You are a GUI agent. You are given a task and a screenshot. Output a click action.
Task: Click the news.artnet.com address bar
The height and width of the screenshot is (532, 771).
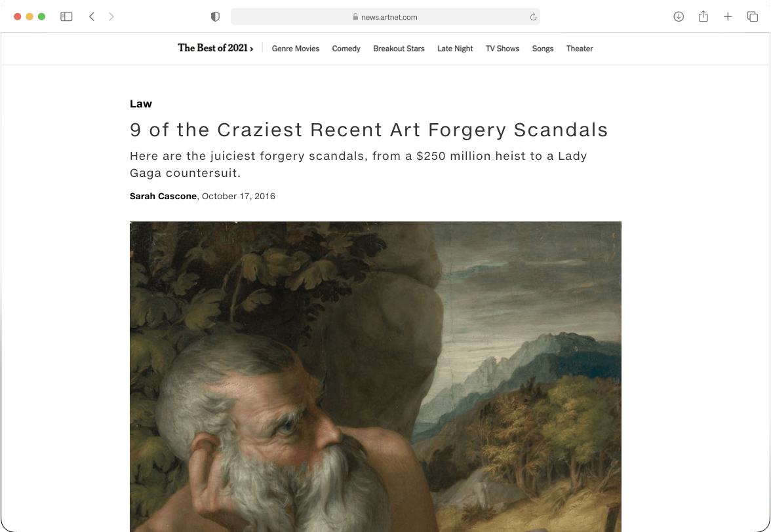point(385,16)
